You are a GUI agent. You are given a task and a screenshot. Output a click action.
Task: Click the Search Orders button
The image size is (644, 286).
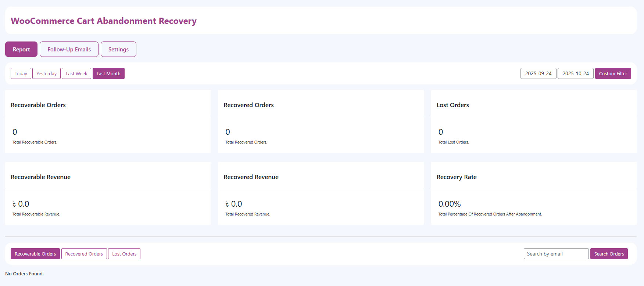pos(609,254)
